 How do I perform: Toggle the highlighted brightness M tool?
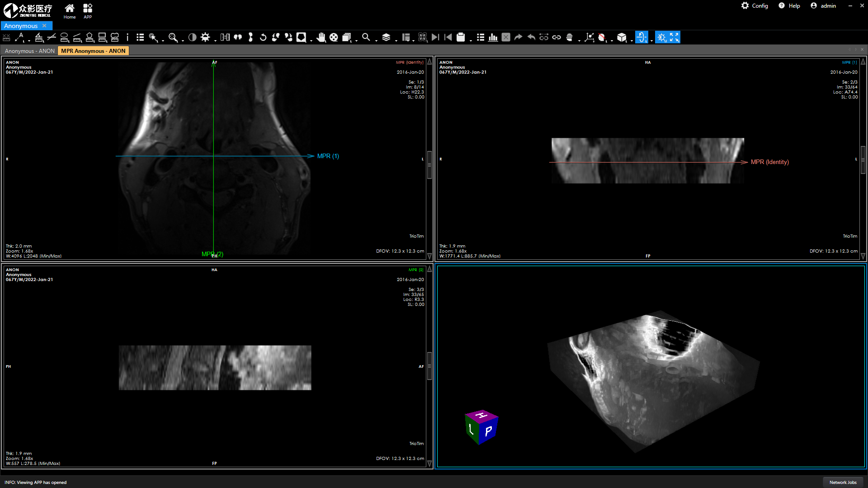point(661,37)
